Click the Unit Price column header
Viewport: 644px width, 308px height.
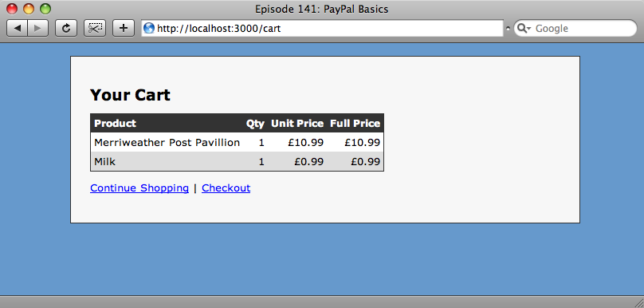click(297, 124)
